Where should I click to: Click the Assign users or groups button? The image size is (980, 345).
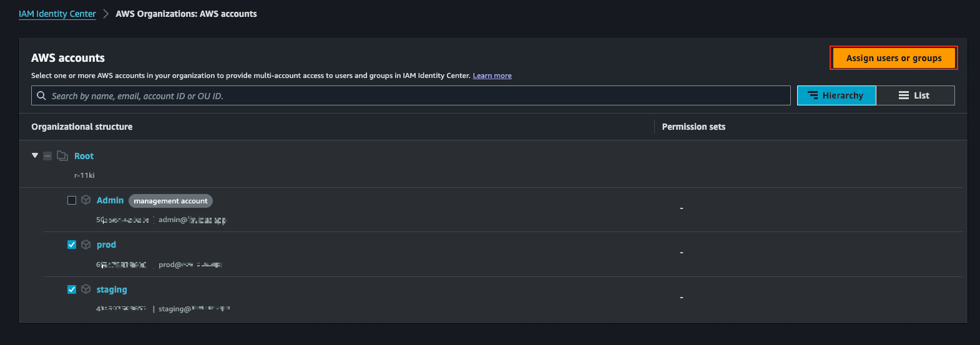894,58
